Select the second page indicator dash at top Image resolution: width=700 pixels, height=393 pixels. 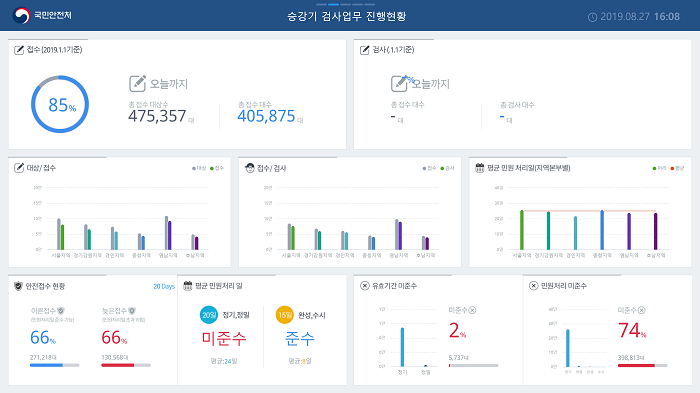[x=333, y=4]
